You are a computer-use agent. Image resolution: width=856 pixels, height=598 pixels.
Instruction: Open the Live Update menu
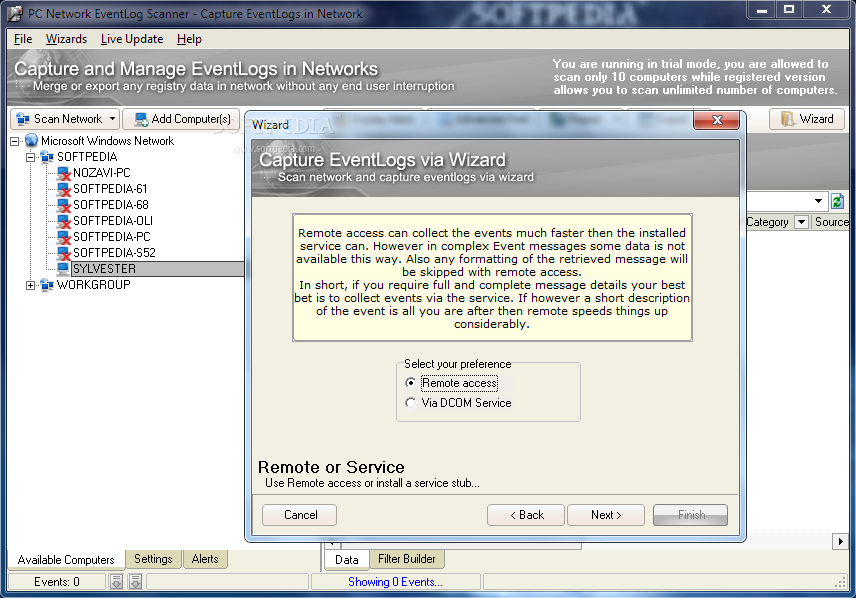point(132,39)
